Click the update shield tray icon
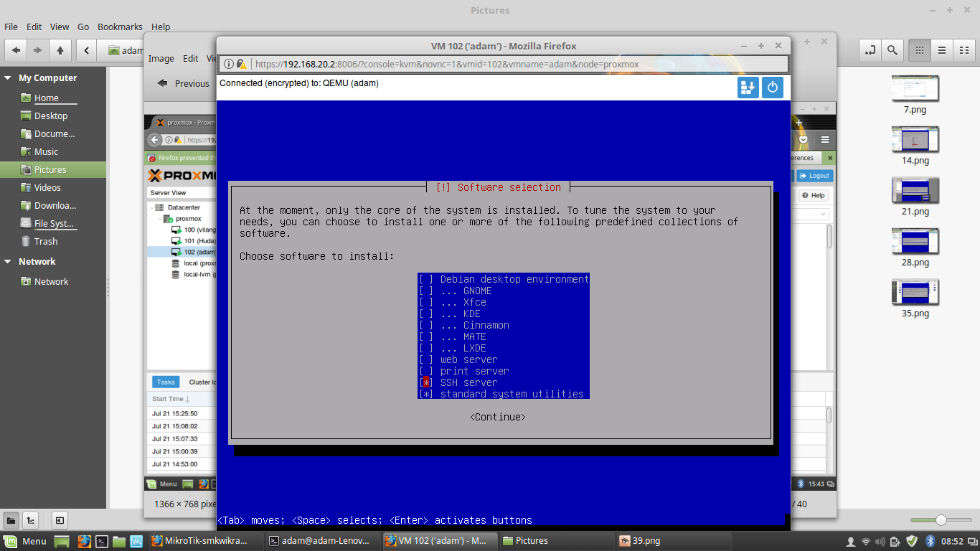980x551 pixels. (911, 541)
